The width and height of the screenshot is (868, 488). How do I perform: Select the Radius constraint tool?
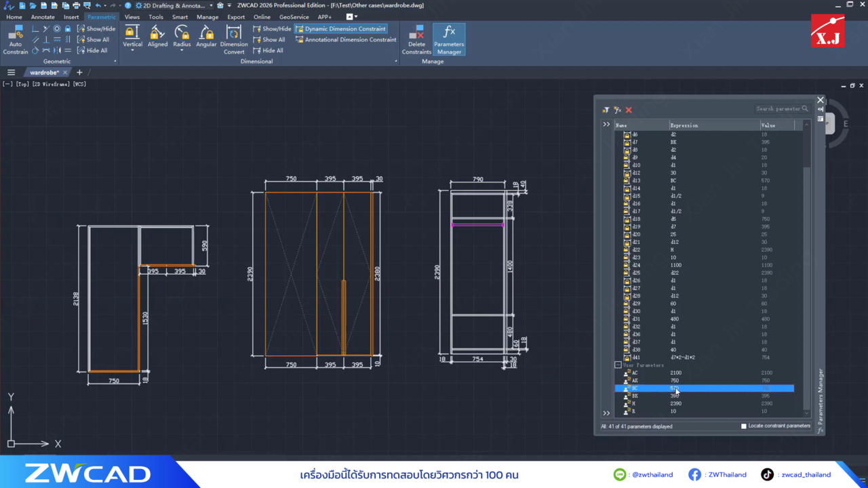(182, 36)
